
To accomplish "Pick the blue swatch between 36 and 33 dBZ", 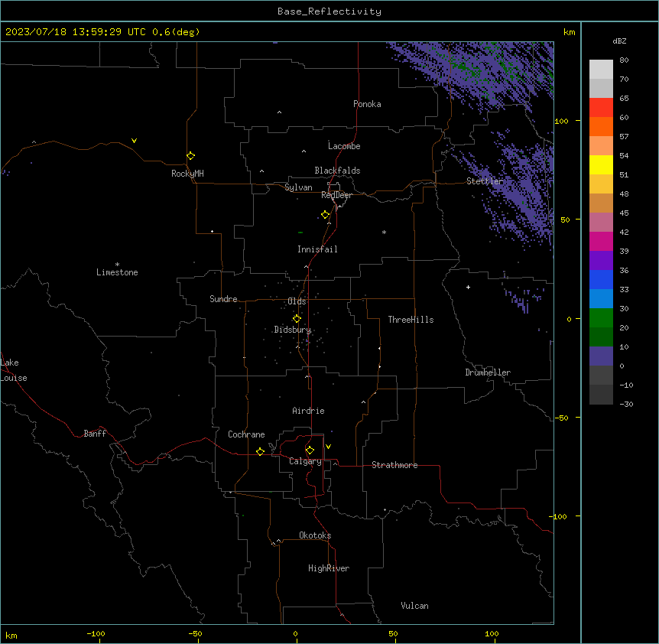I will [x=601, y=279].
